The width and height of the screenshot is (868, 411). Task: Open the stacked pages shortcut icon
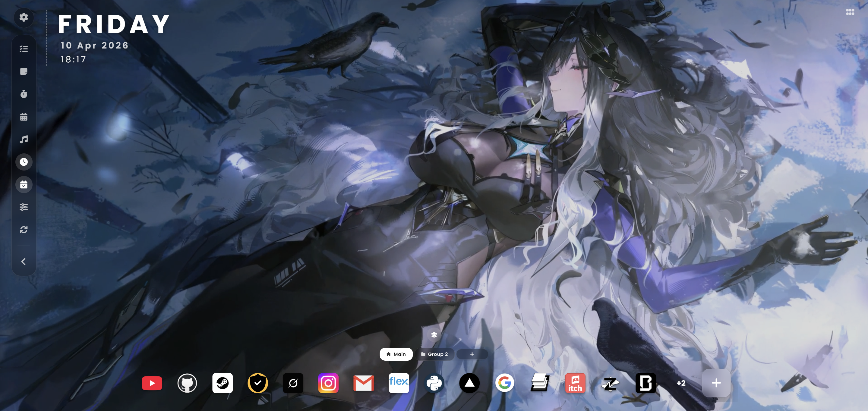[x=540, y=383]
